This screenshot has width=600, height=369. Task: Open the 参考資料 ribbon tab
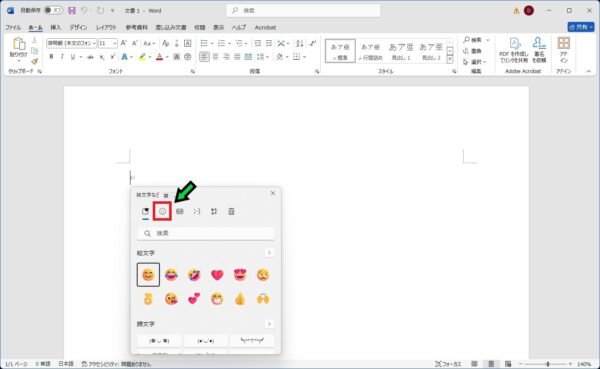click(x=137, y=27)
